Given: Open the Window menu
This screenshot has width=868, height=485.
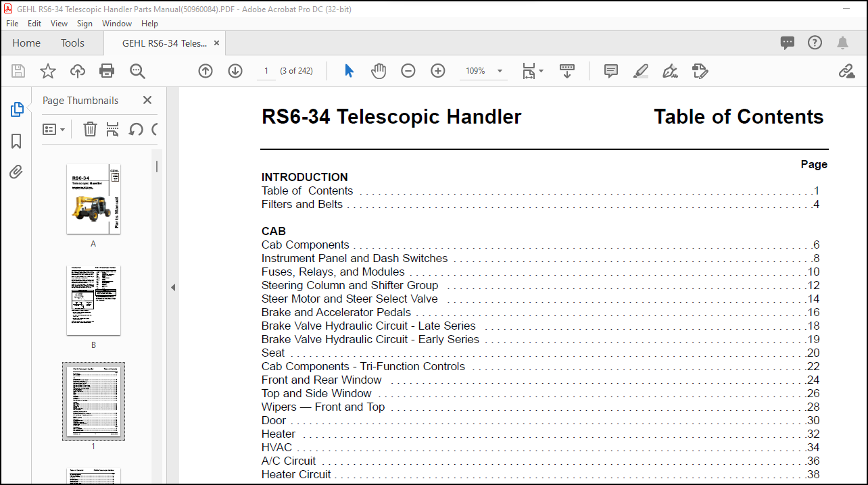Looking at the screenshot, I should 117,23.
